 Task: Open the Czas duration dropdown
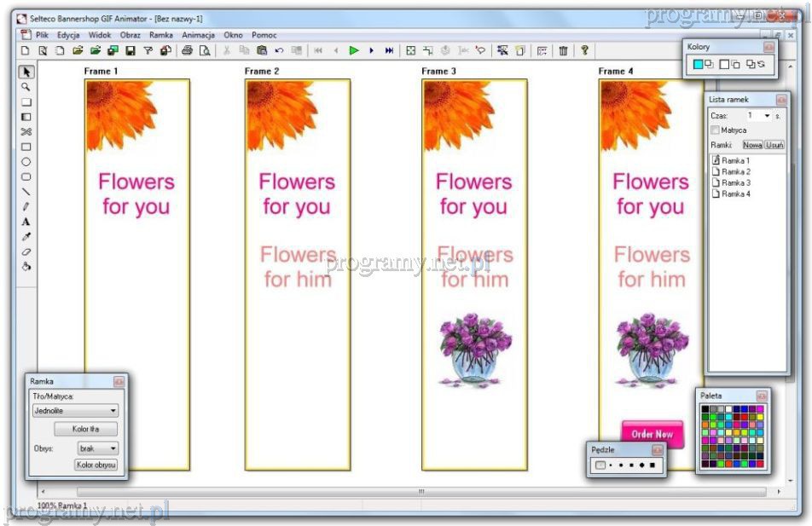point(767,116)
